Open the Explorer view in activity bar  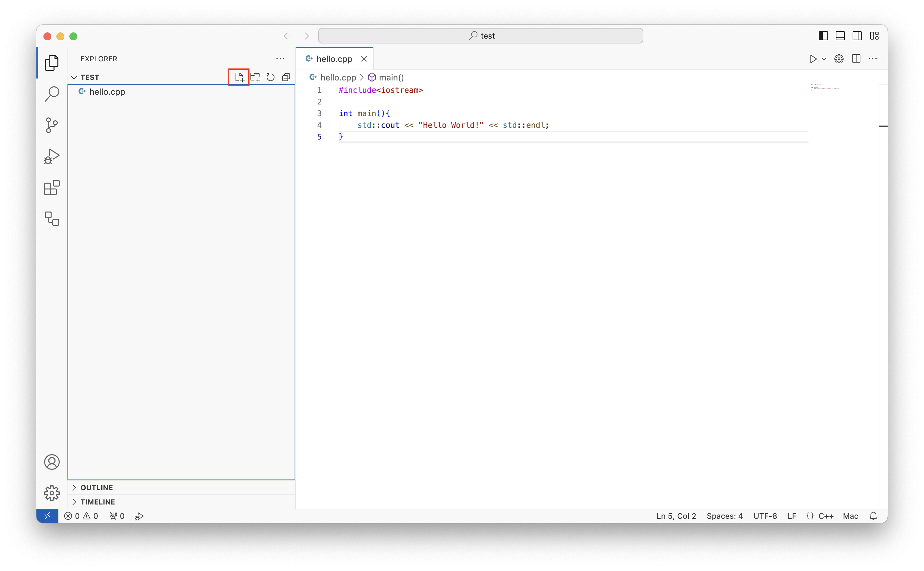coord(52,63)
